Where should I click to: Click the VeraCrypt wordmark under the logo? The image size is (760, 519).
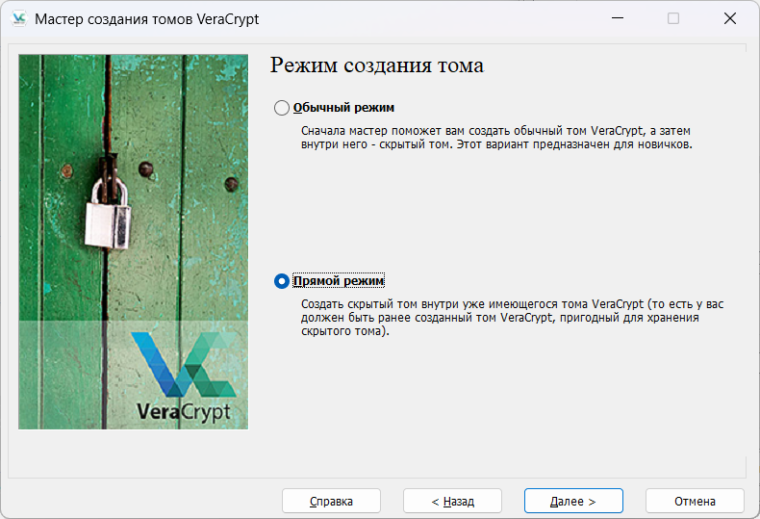183,411
